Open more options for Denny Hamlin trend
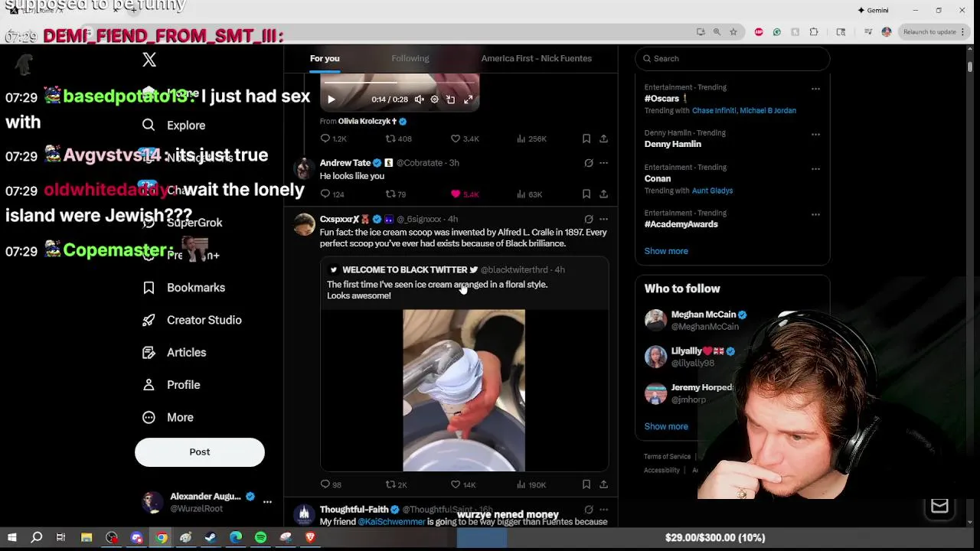This screenshot has height=551, width=980. tap(815, 135)
